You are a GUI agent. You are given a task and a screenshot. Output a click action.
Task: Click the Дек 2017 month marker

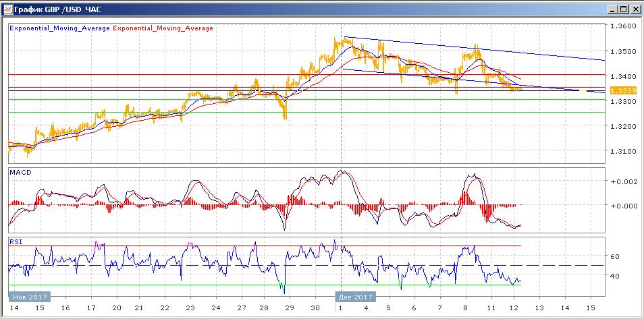[x=355, y=297]
